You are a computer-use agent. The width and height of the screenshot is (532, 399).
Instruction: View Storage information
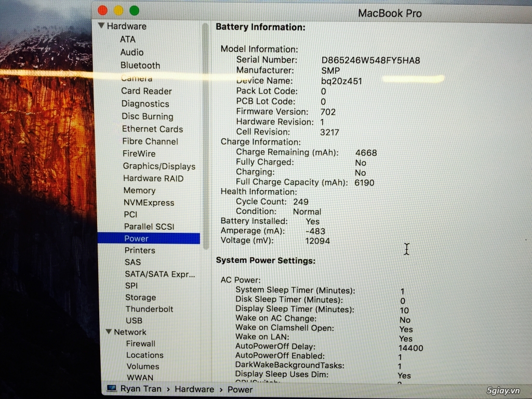click(140, 298)
